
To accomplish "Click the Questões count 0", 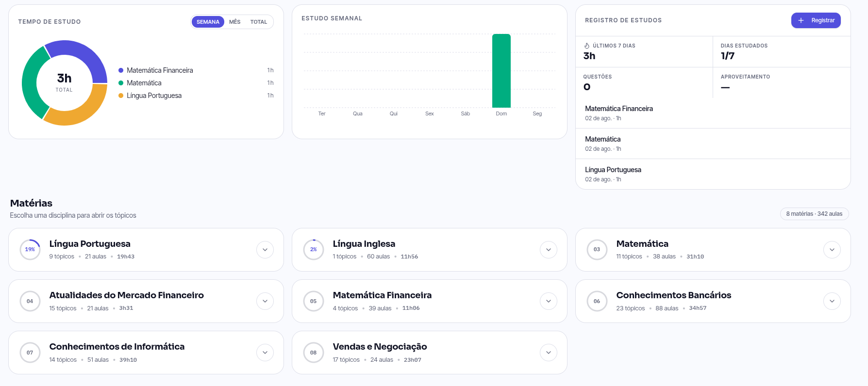I will tap(587, 87).
